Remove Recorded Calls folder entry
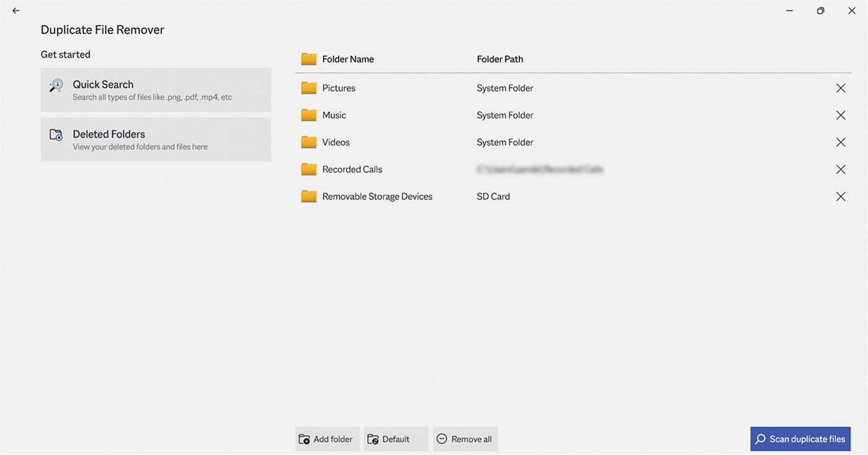 (841, 169)
